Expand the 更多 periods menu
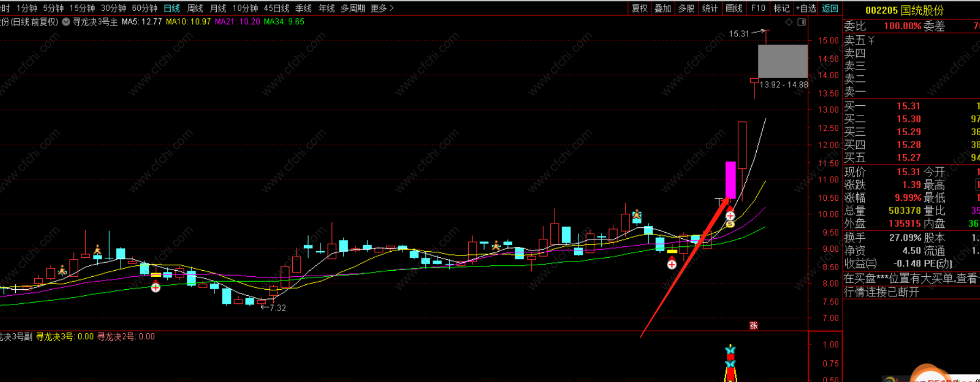Screen dimensions: 980x382 382,8
